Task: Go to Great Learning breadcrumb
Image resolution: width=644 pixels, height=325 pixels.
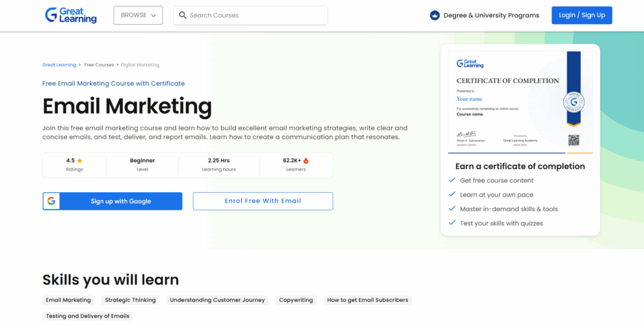Action: (59, 65)
